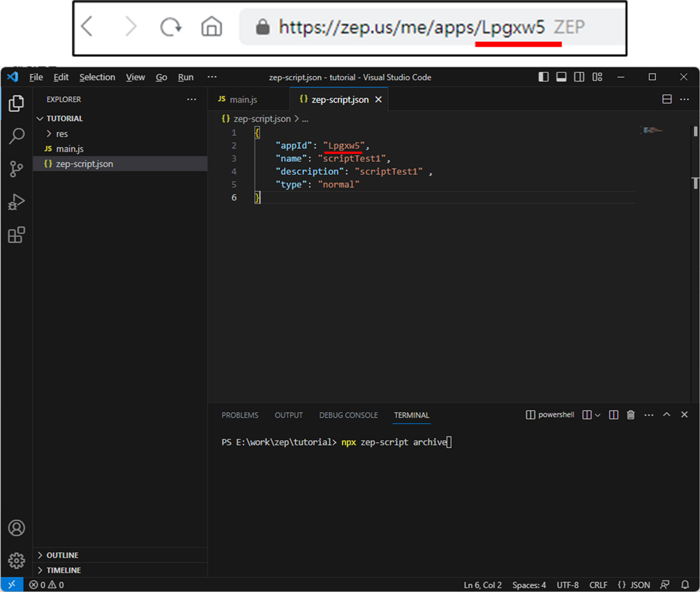Open the Manage gear icon
The width and height of the screenshot is (700, 592).
tap(16, 560)
